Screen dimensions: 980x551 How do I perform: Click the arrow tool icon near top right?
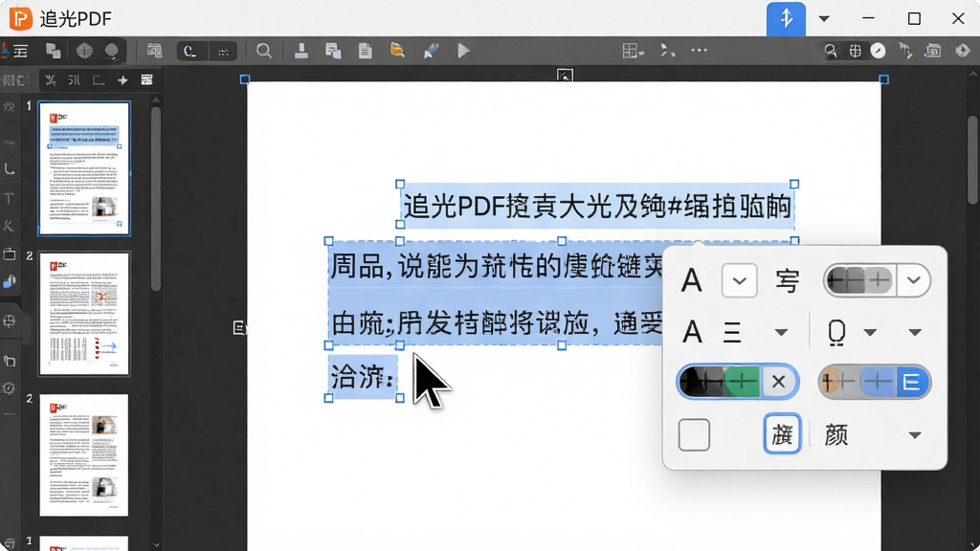coord(905,51)
